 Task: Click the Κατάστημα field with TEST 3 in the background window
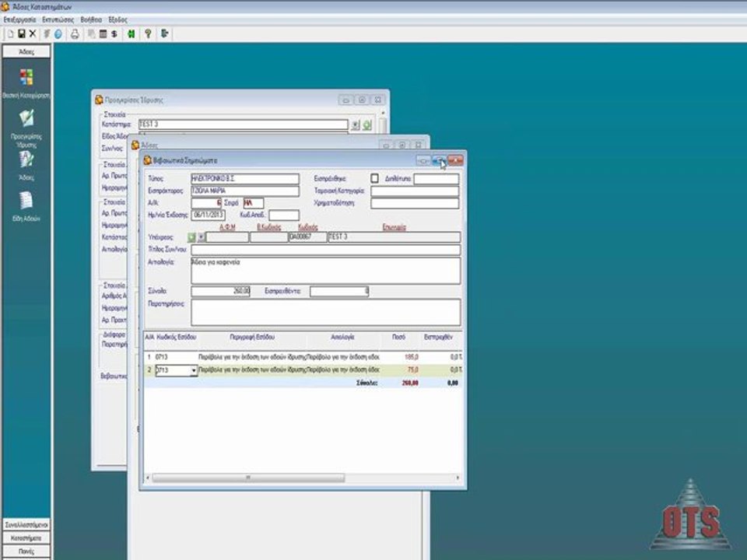pos(243,124)
